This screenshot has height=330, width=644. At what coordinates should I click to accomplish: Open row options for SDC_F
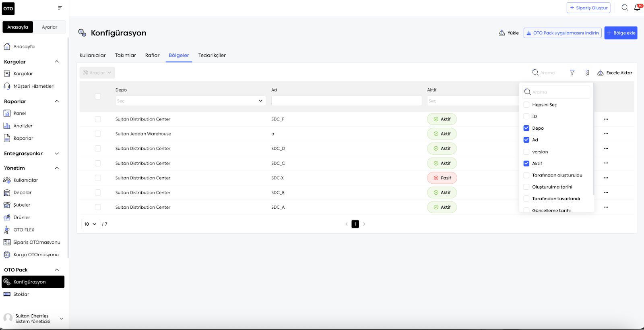[x=606, y=119]
